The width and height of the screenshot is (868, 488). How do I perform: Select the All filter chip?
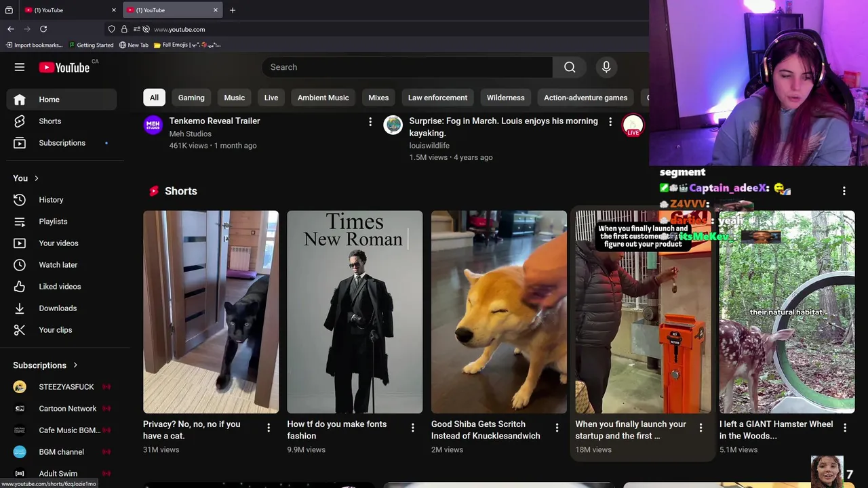[154, 98]
